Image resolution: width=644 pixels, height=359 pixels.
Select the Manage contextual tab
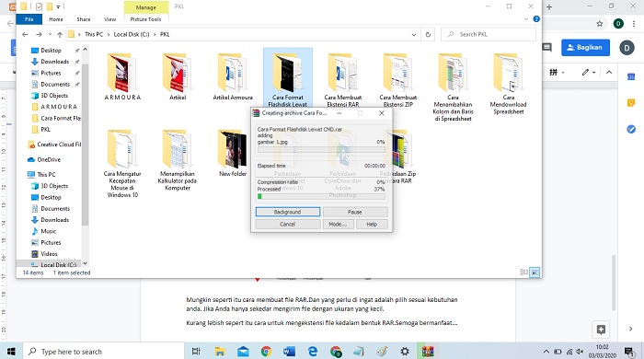(x=145, y=7)
